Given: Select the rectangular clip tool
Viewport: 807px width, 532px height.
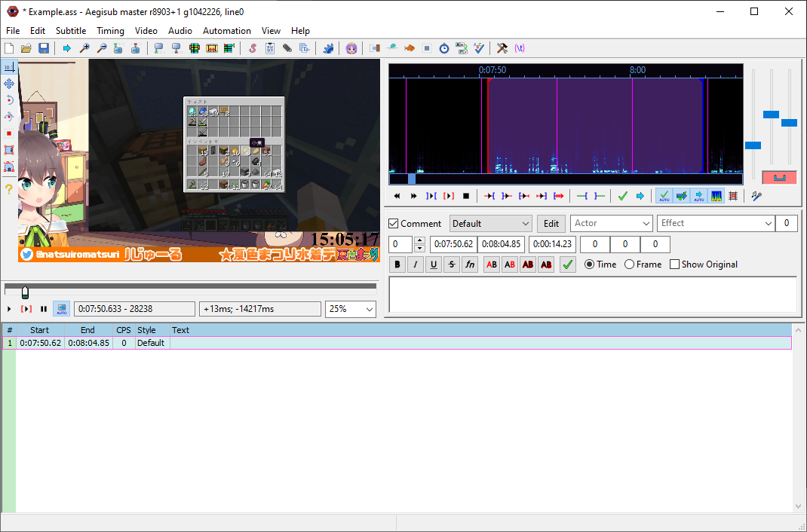Looking at the screenshot, I should 9,150.
